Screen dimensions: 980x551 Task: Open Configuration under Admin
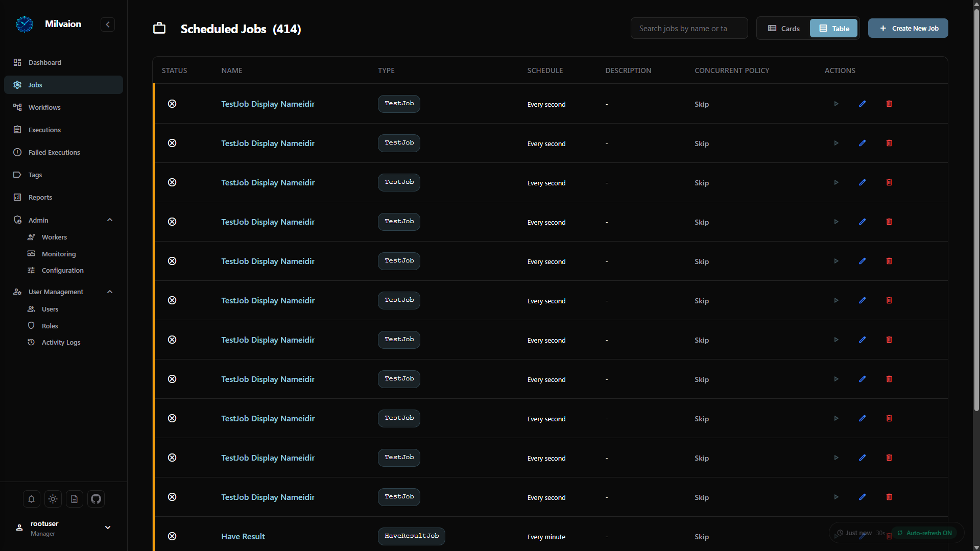[63, 270]
